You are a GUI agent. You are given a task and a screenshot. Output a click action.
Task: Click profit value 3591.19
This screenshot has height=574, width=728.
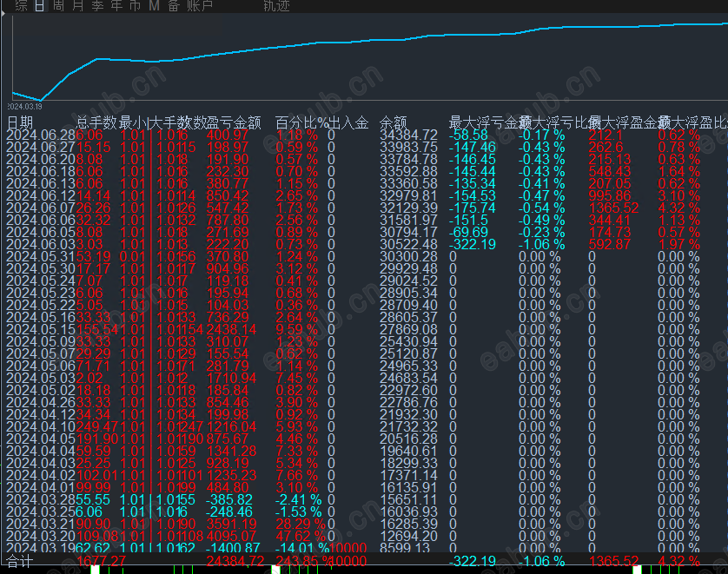(x=231, y=524)
